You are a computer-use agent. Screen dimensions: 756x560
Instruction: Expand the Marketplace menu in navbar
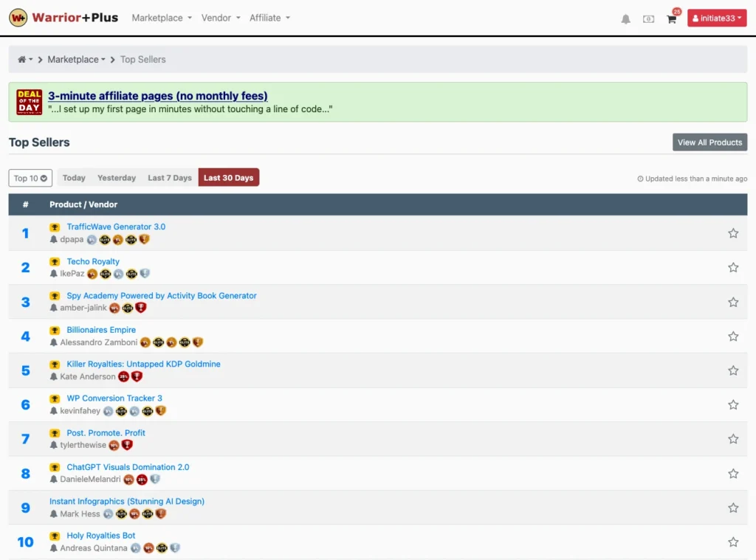click(x=162, y=18)
